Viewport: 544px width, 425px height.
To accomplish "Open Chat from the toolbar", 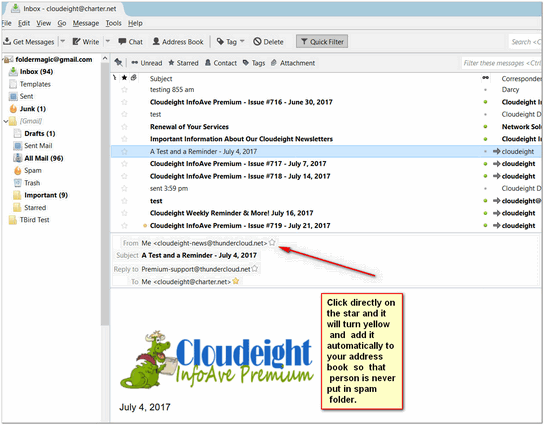I will pyautogui.click(x=130, y=42).
